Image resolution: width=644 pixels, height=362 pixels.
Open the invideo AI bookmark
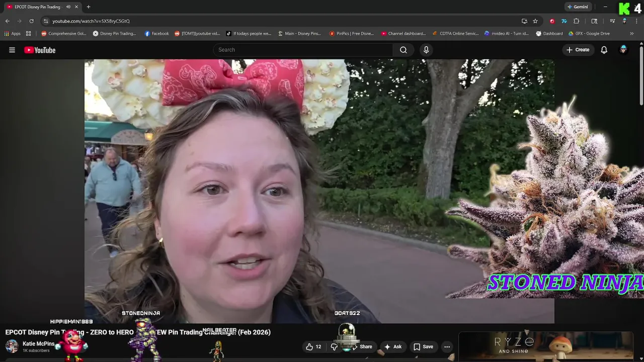tap(507, 34)
